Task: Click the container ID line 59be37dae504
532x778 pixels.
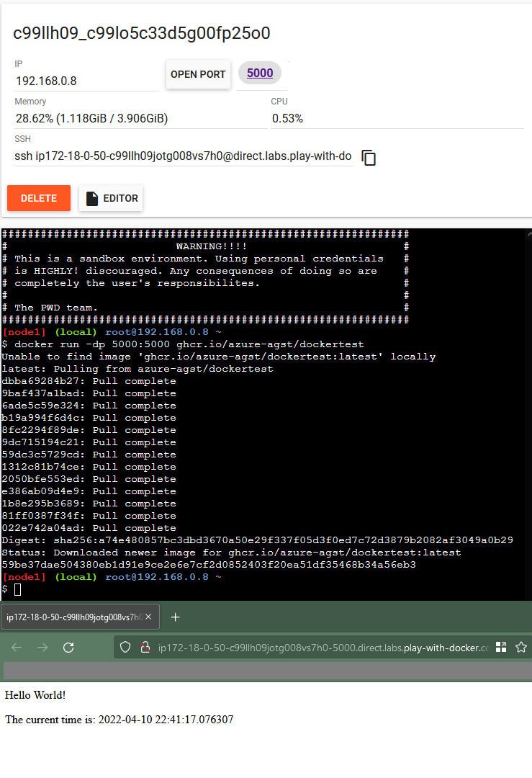Action: [x=209, y=565]
